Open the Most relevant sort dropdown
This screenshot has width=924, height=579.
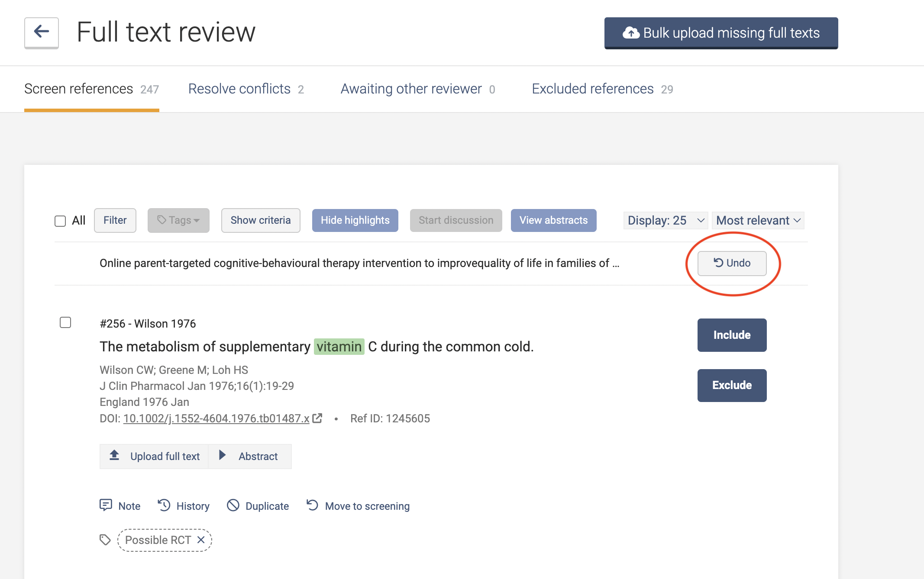[758, 221]
